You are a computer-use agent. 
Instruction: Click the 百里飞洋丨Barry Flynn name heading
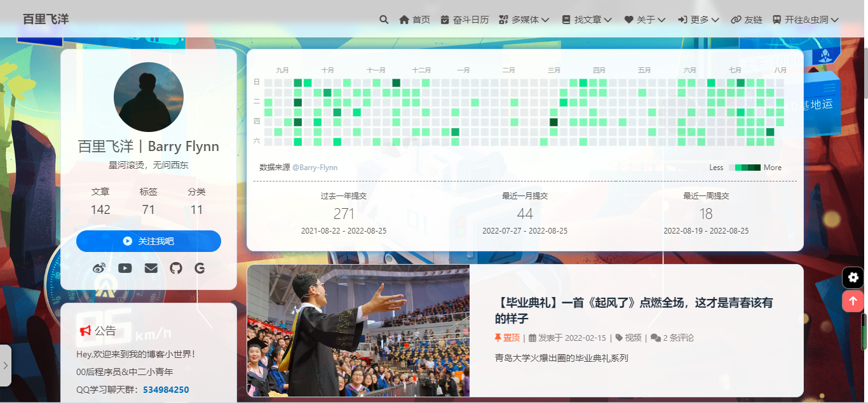(149, 147)
